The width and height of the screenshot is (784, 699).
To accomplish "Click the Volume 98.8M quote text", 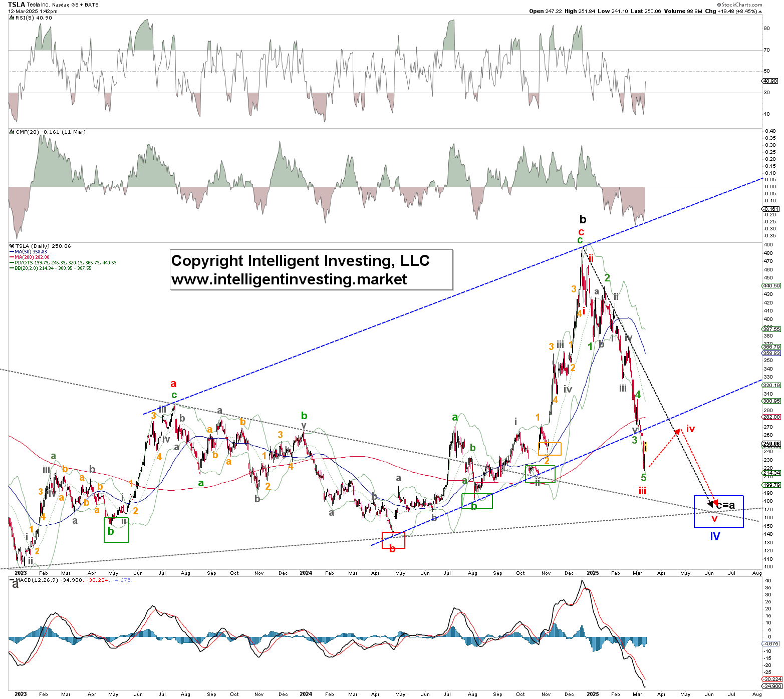I will [682, 11].
